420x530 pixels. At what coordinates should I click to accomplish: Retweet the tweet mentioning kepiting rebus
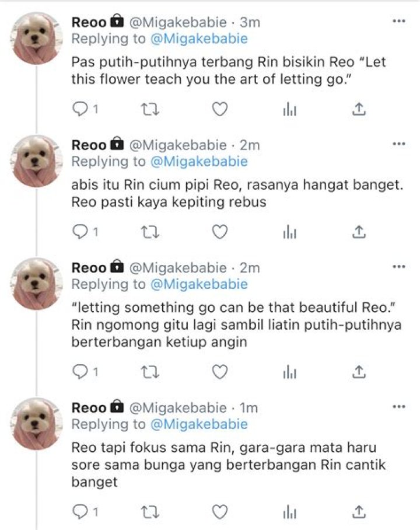(x=150, y=232)
